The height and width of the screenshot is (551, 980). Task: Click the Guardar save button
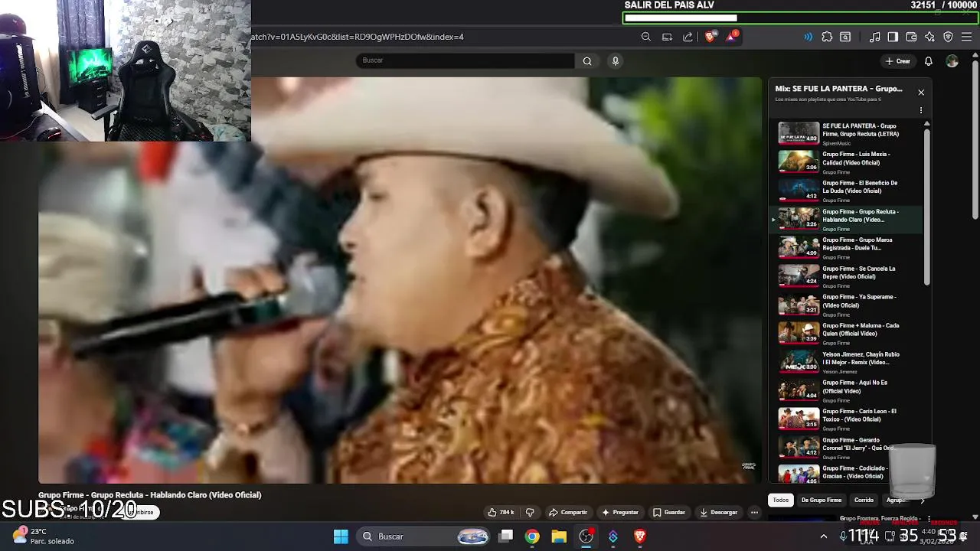tap(669, 512)
